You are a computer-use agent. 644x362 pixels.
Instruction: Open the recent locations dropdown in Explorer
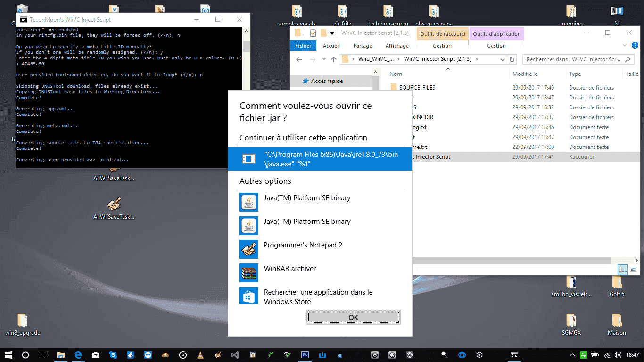click(323, 59)
